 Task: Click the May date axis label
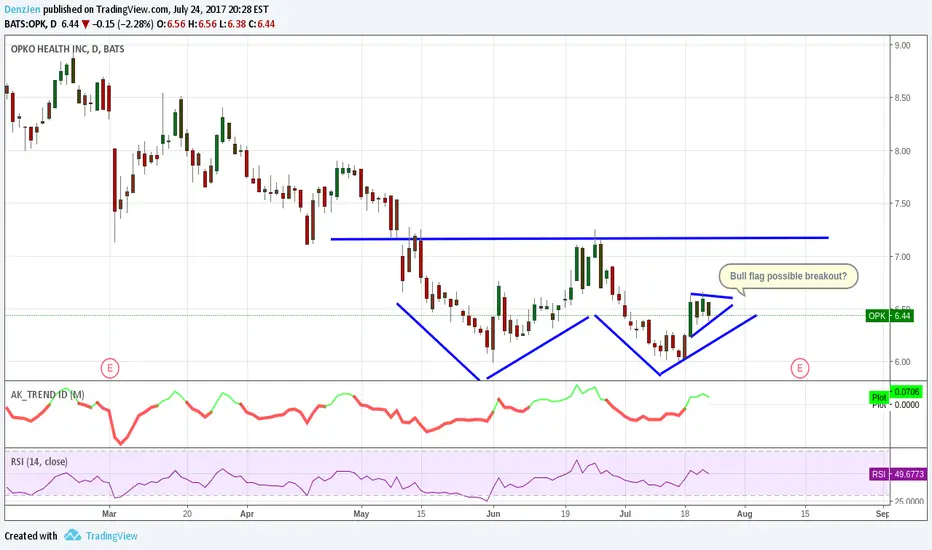[361, 513]
